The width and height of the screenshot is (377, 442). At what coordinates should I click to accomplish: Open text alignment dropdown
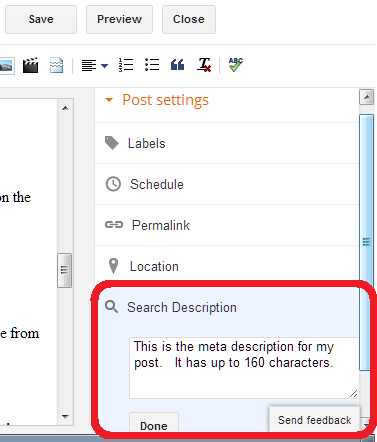click(95, 65)
